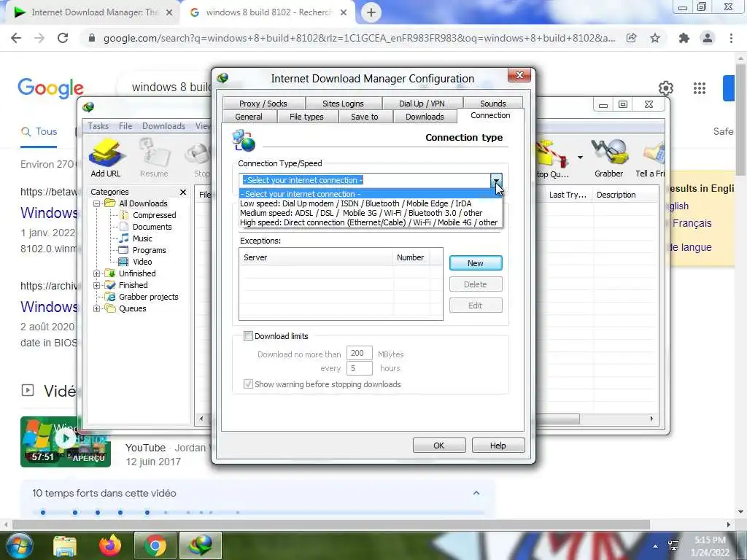Collapse the All Downloads tree node
The width and height of the screenshot is (747, 560).
pos(97,203)
